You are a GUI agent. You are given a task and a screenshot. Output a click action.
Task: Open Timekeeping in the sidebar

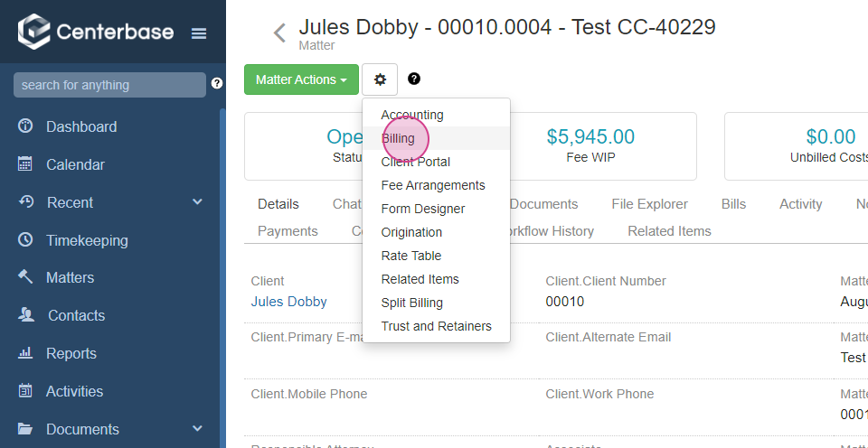tap(87, 240)
